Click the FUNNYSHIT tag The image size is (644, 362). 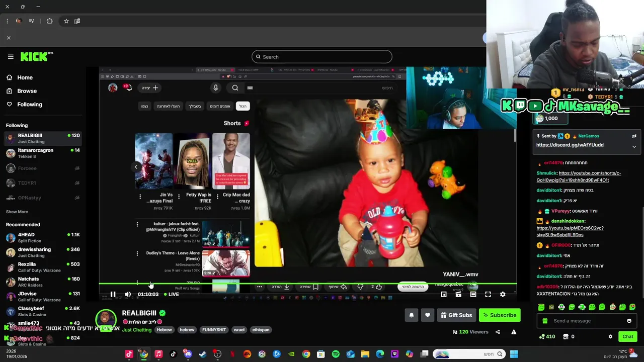(x=214, y=330)
